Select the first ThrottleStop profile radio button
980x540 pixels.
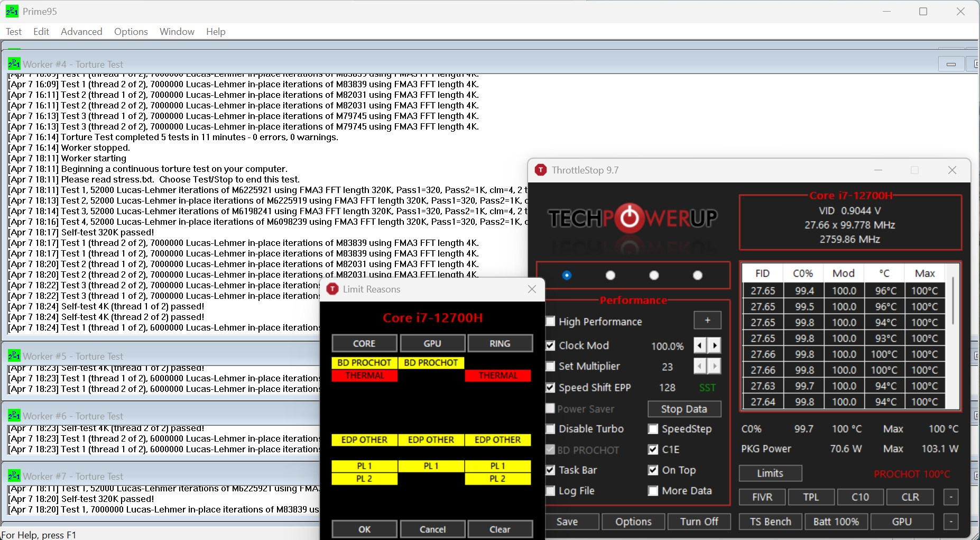[x=567, y=275]
